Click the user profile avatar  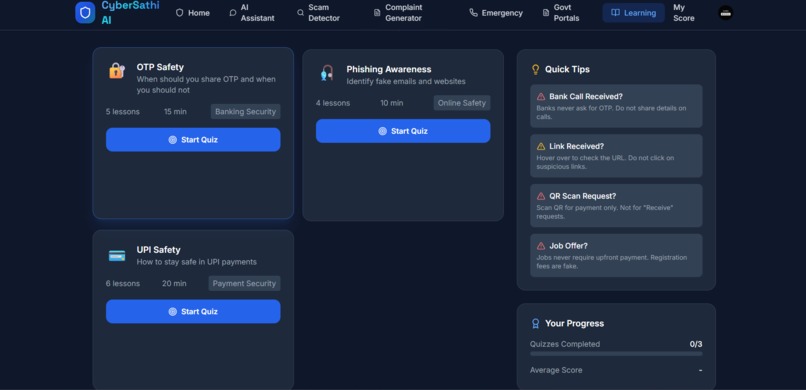(725, 13)
